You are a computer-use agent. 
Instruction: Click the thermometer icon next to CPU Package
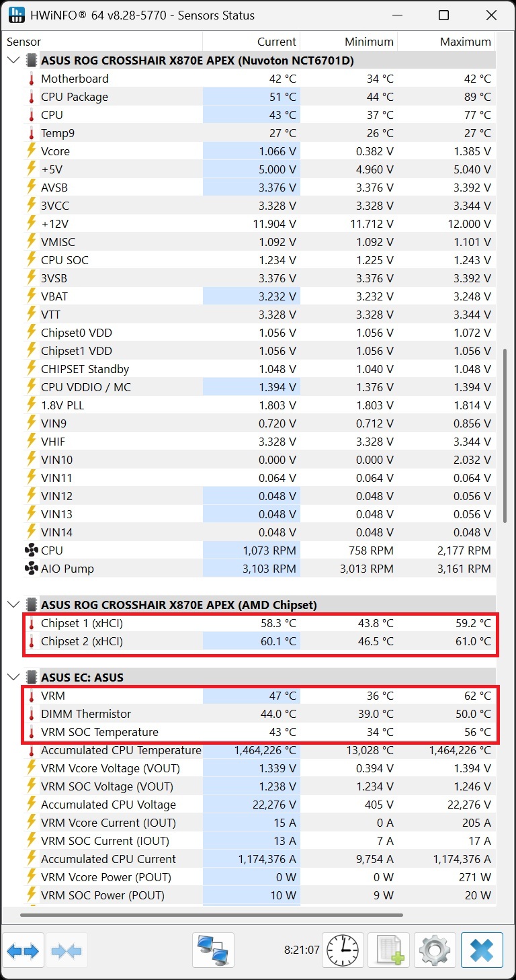pos(31,97)
